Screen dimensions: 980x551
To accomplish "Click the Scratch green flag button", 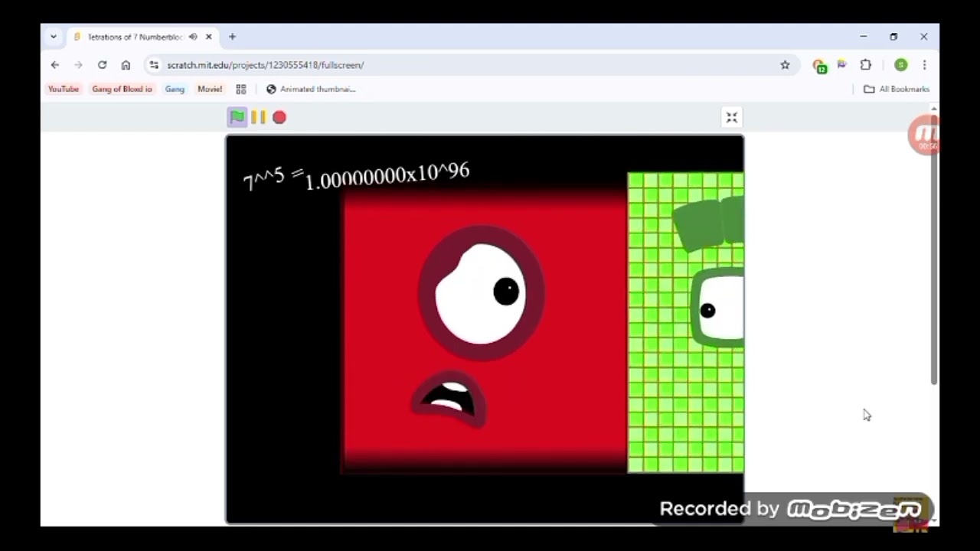I will pyautogui.click(x=237, y=117).
